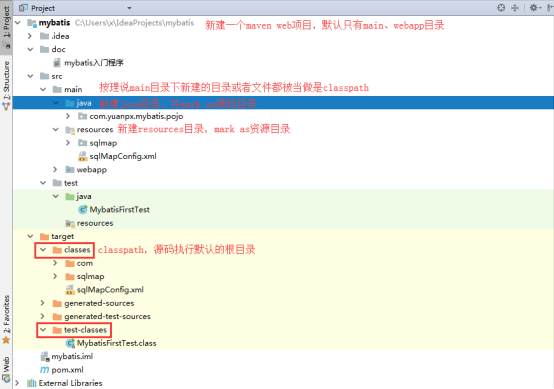Click the mybatis.iml file icon
The image size is (554, 389).
pyautogui.click(x=45, y=356)
